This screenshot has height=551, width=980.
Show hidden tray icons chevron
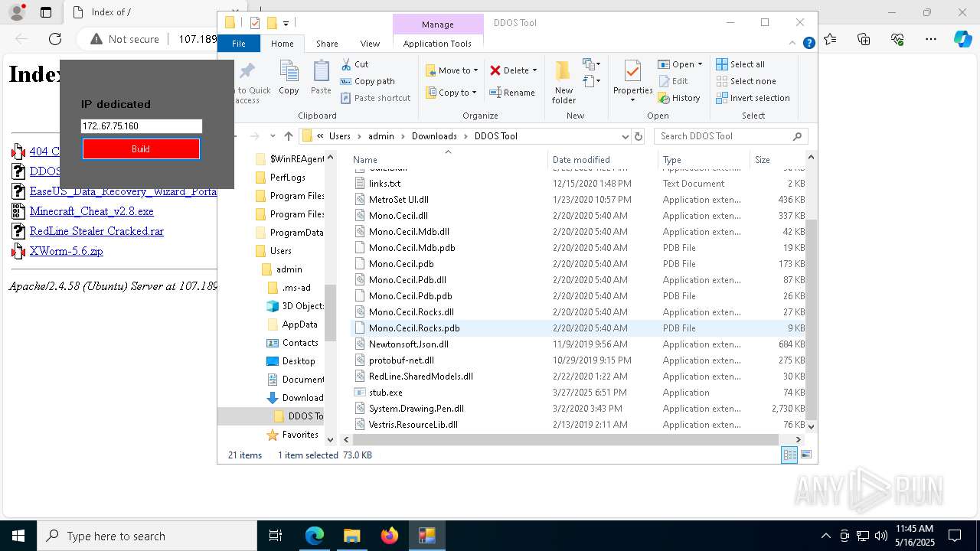tap(825, 536)
